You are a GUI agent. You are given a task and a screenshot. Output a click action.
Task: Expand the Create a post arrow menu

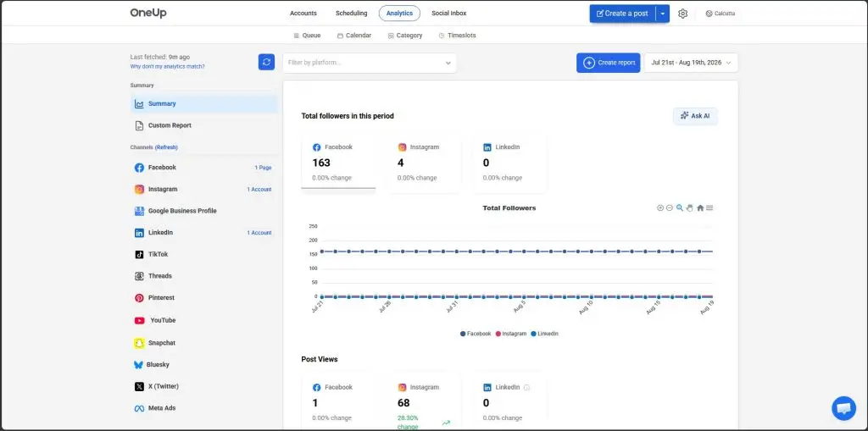[663, 14]
